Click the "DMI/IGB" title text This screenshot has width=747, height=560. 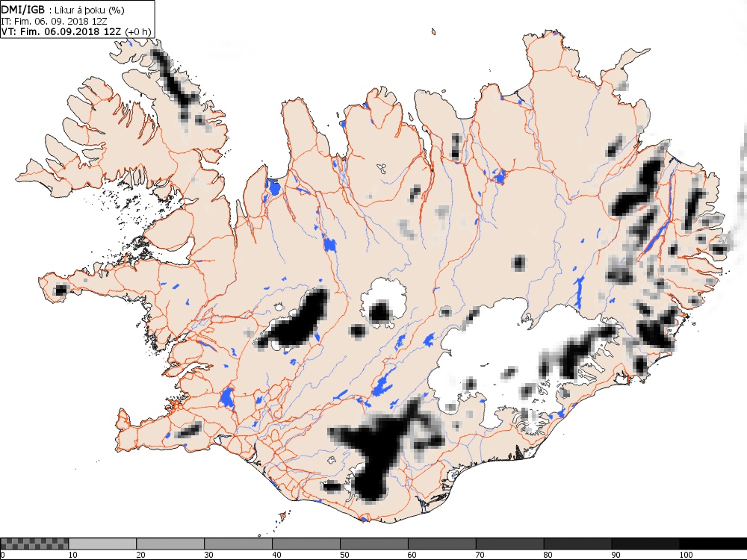[23, 9]
